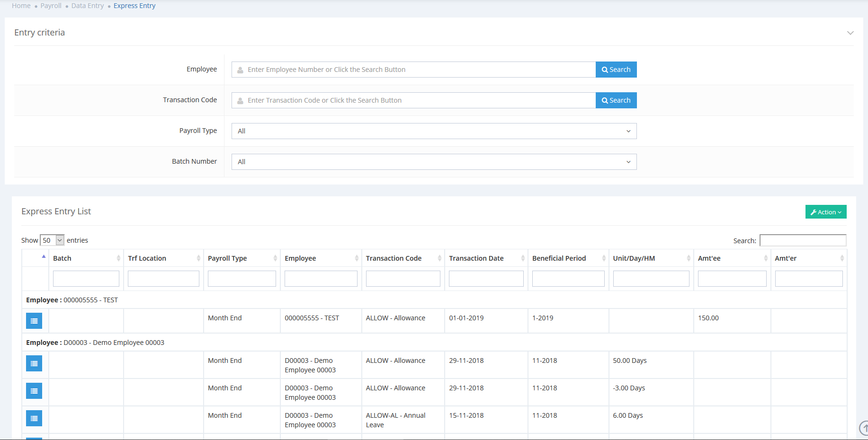
Task: Open row menu for Annual Leave entry
Action: click(34, 418)
